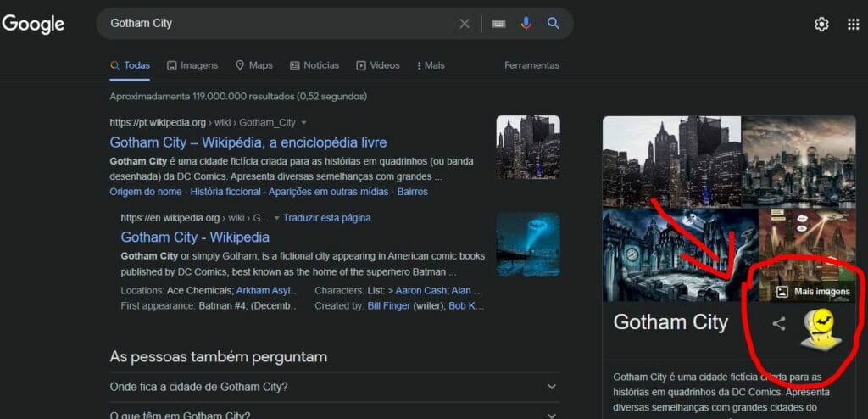Open 'Gotham City – Wikipédia, a enciclopédia livre'
The height and width of the screenshot is (419, 868).
coord(248,142)
